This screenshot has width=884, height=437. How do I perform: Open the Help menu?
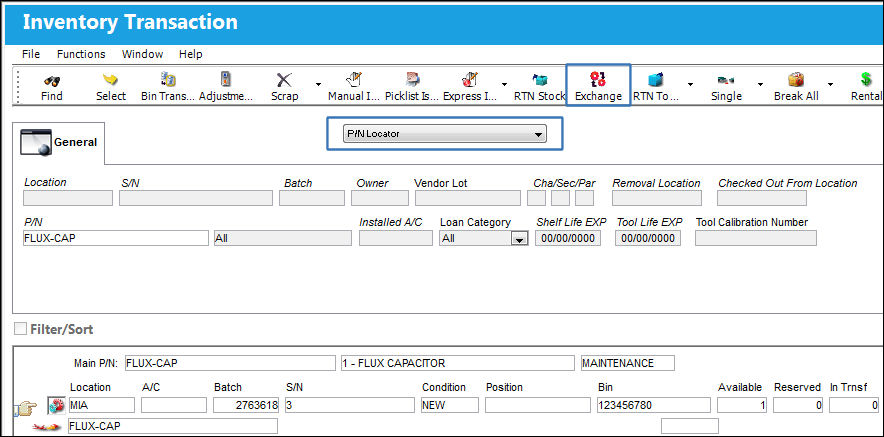click(191, 54)
